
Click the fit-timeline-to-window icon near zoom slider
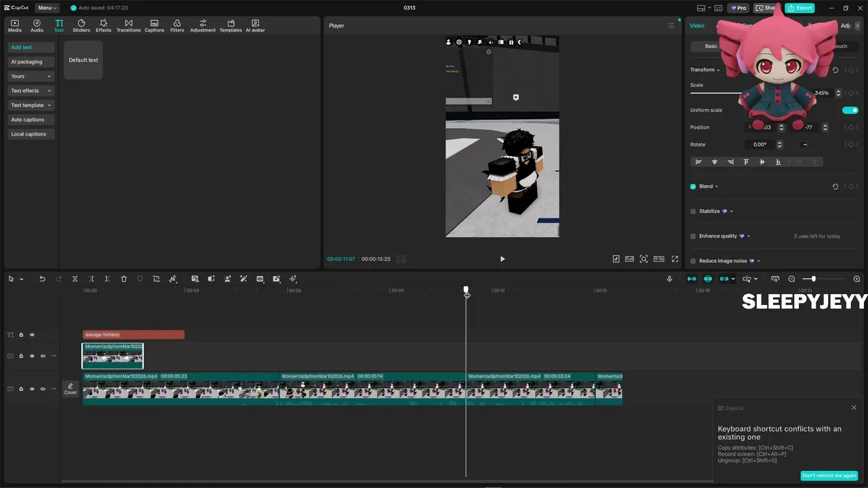(775, 279)
